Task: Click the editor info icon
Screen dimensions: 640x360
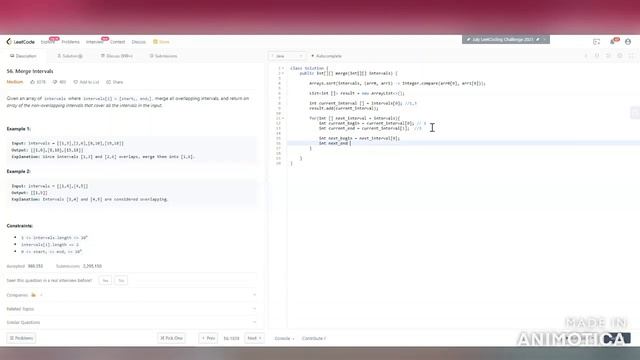Action: pyautogui.click(x=586, y=56)
